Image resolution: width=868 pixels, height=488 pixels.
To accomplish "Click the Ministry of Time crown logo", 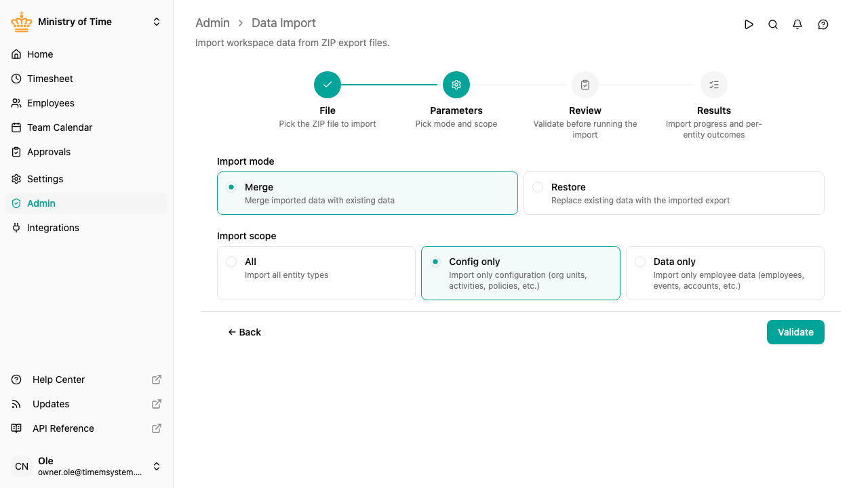I will coord(22,22).
